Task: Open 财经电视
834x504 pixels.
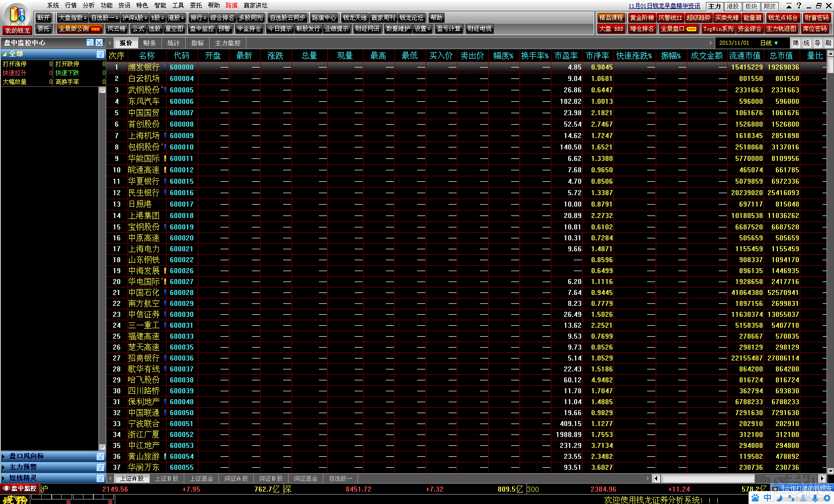Action: 479,29
